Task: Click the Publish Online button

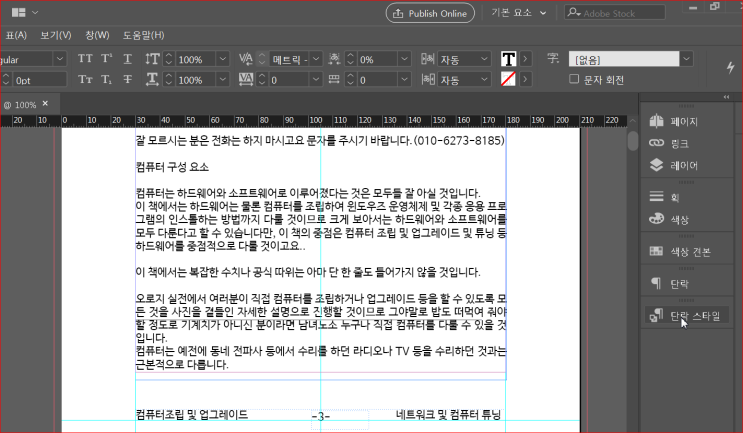Action: click(x=430, y=13)
